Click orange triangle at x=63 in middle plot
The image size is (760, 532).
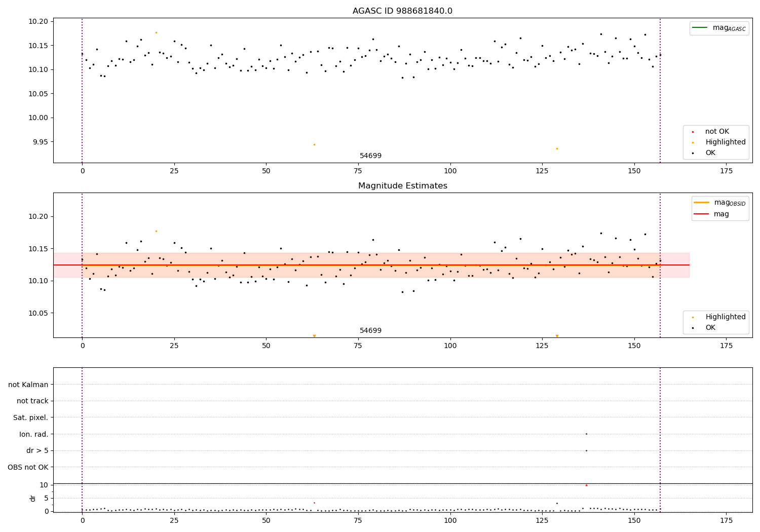(x=314, y=336)
